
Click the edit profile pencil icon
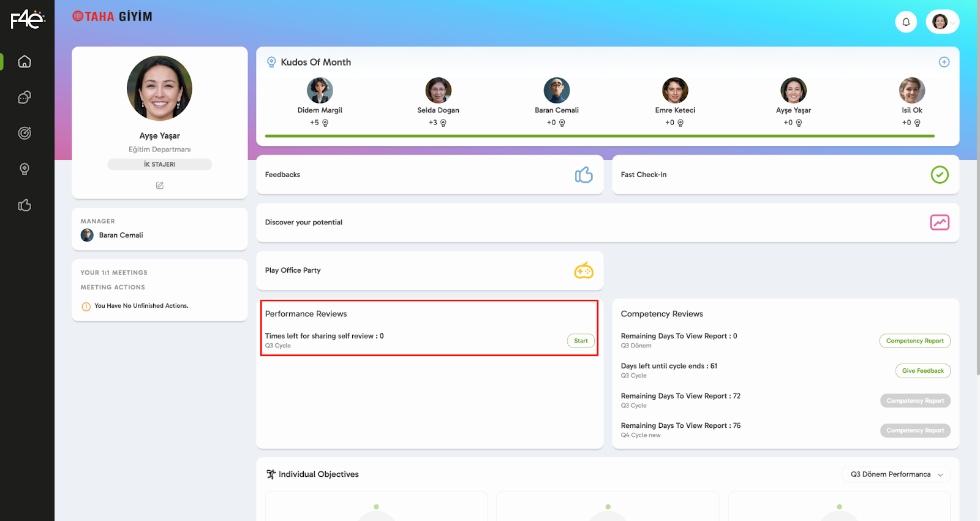point(159,186)
